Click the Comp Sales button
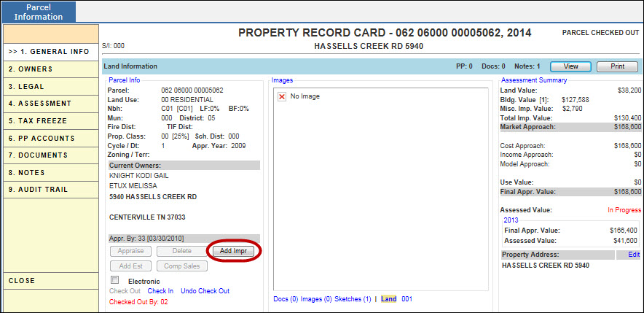The image size is (644, 313). 182,266
